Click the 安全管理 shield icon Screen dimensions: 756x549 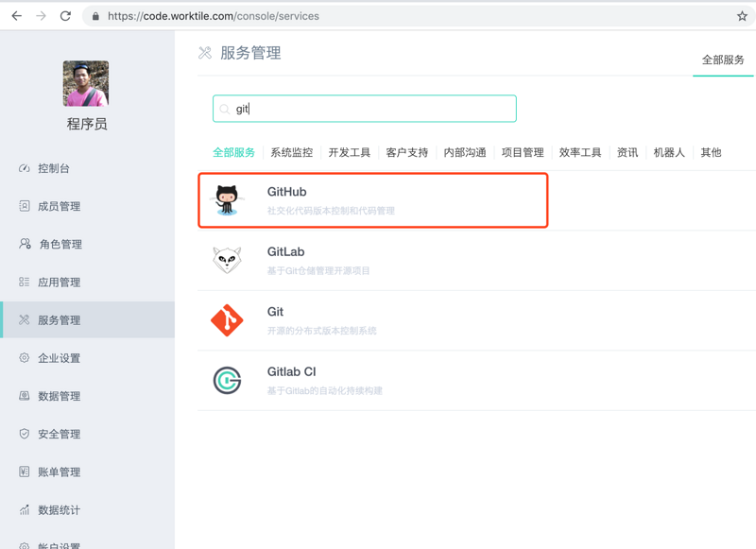point(25,434)
